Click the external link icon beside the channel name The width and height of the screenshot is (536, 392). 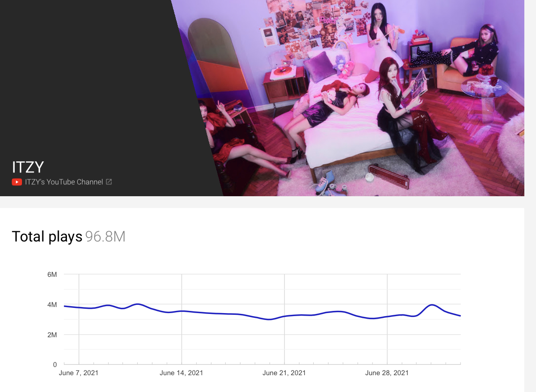[109, 182]
